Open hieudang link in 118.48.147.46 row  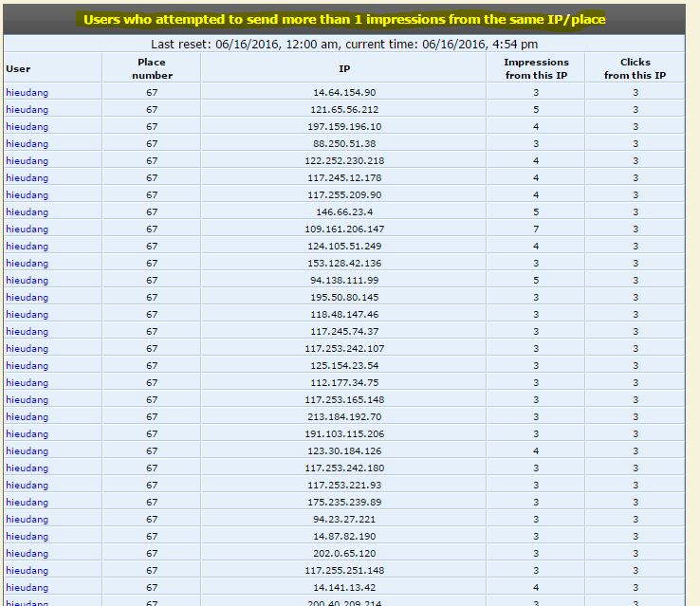(27, 314)
